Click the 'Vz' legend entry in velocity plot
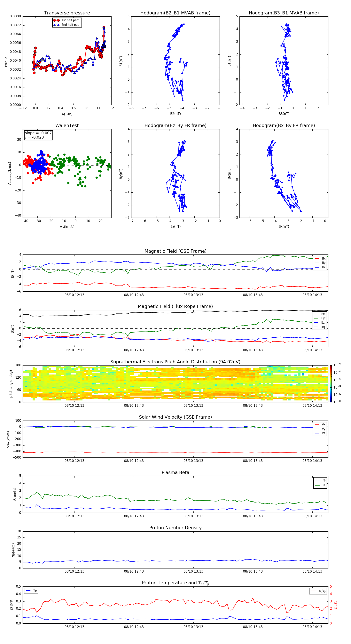Screen dimensions: 351x644 [x=320, y=433]
